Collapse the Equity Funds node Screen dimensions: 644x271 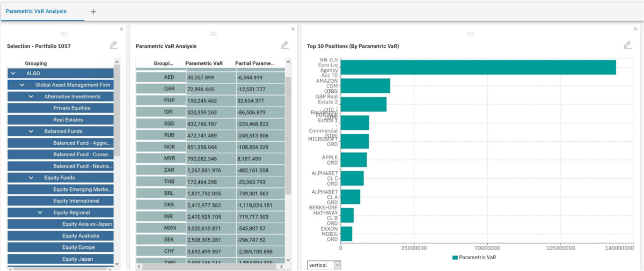click(x=31, y=178)
